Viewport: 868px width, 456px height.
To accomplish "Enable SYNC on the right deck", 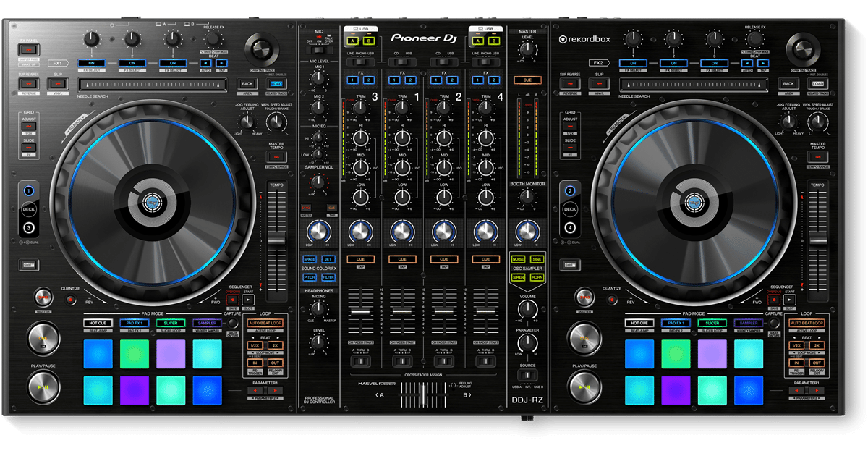I will [584, 298].
